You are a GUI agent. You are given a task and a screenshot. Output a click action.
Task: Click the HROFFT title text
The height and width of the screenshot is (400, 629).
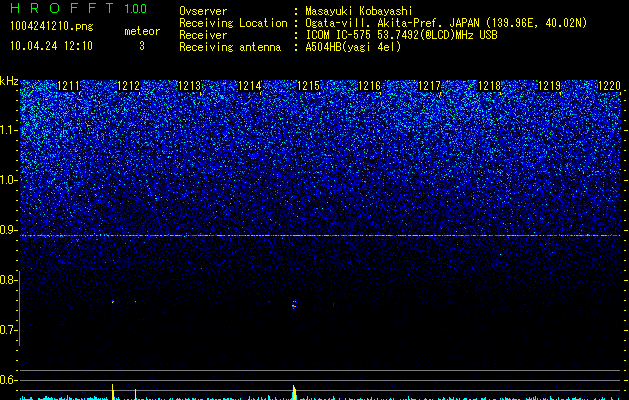[62, 8]
